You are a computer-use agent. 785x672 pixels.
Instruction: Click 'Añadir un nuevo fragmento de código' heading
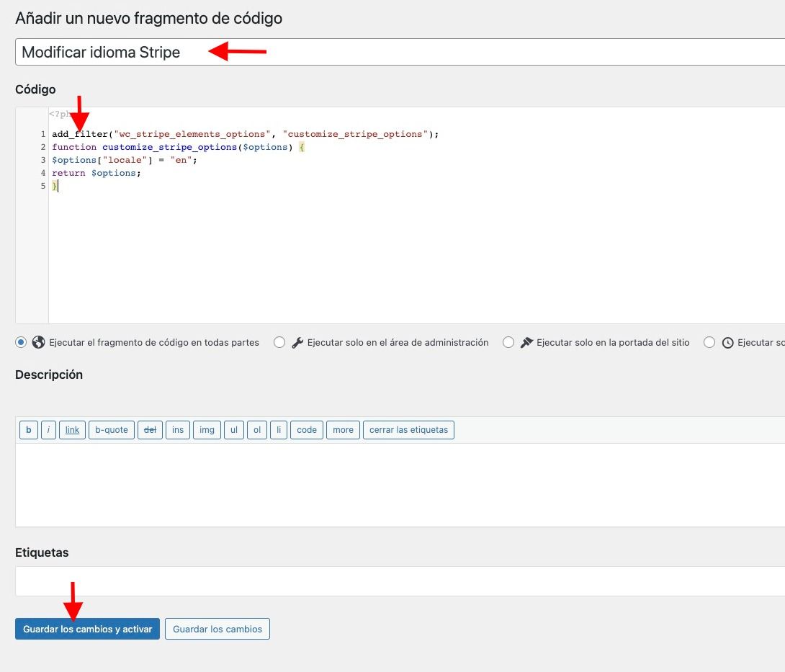pos(148,18)
